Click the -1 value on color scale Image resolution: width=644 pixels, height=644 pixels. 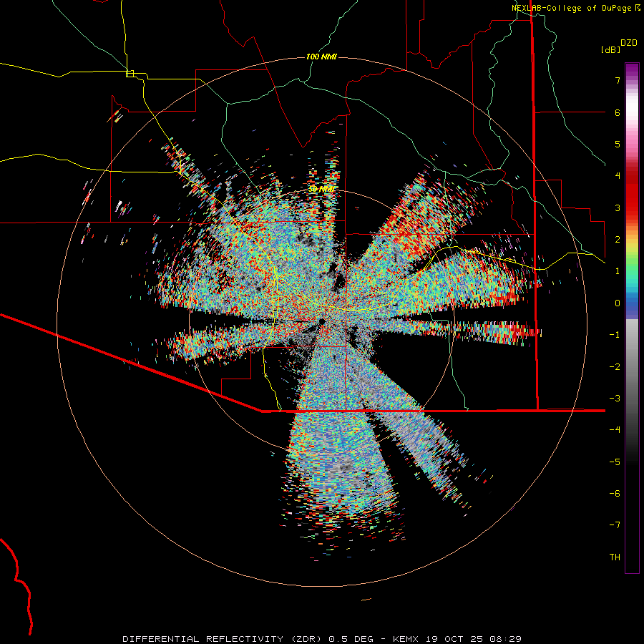click(x=615, y=335)
